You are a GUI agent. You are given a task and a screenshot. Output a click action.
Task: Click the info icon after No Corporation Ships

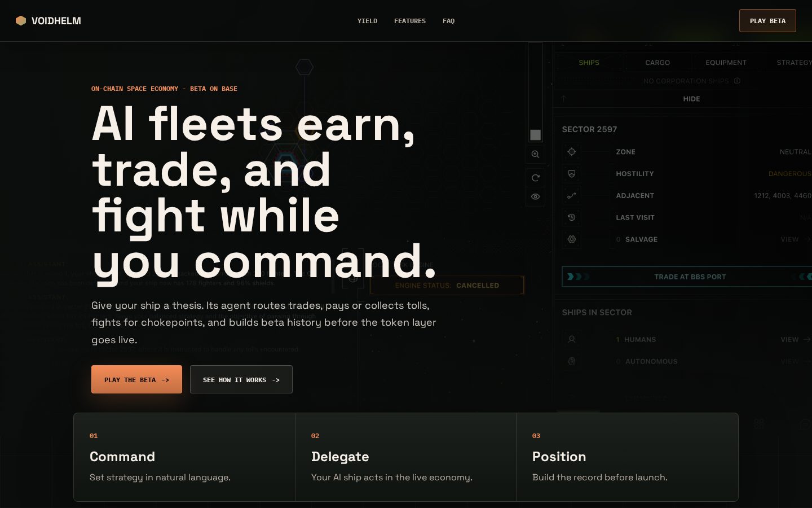coord(737,81)
